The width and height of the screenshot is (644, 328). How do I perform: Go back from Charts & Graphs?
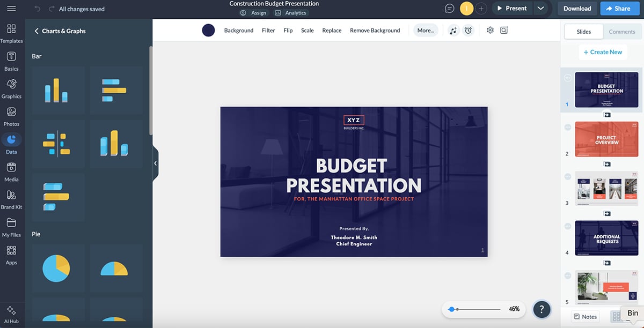point(36,31)
